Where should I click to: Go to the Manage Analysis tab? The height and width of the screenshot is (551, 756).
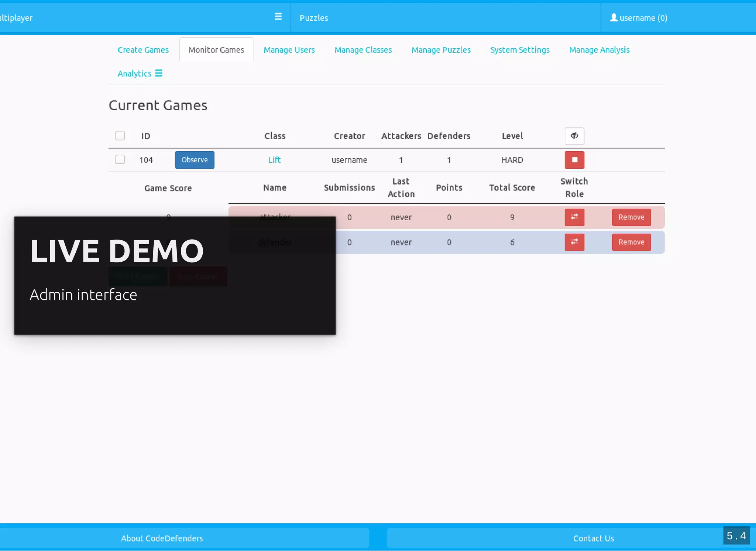599,50
